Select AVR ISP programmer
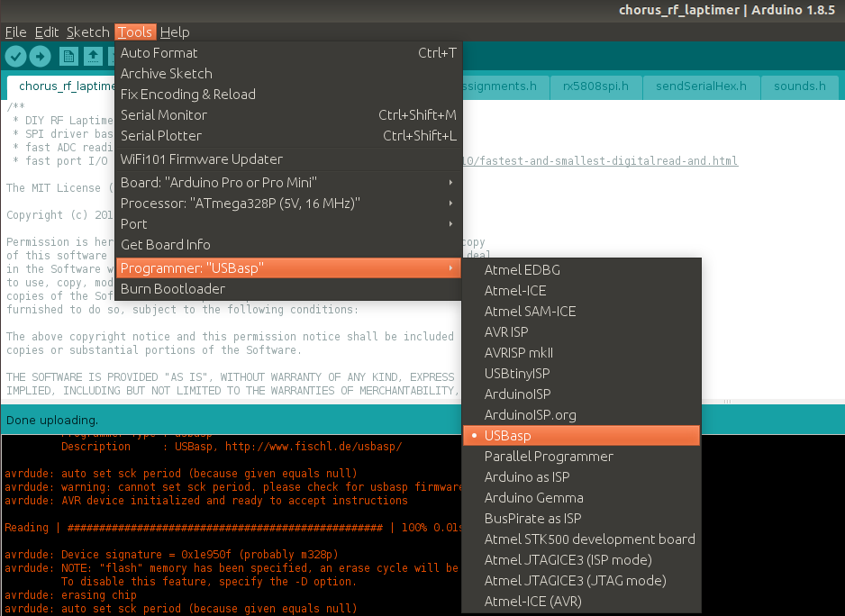This screenshot has height=616, width=845. (581, 332)
